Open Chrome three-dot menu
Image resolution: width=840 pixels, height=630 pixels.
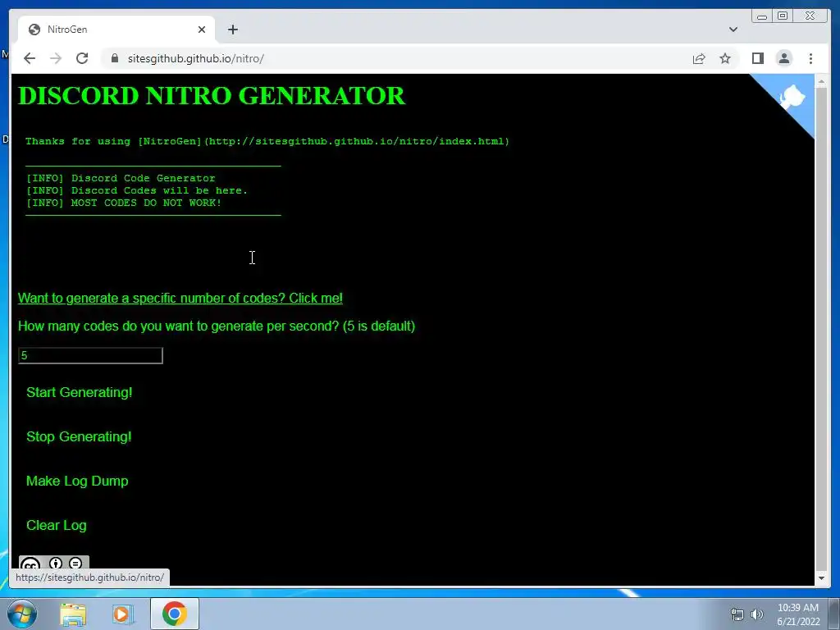coord(810,58)
